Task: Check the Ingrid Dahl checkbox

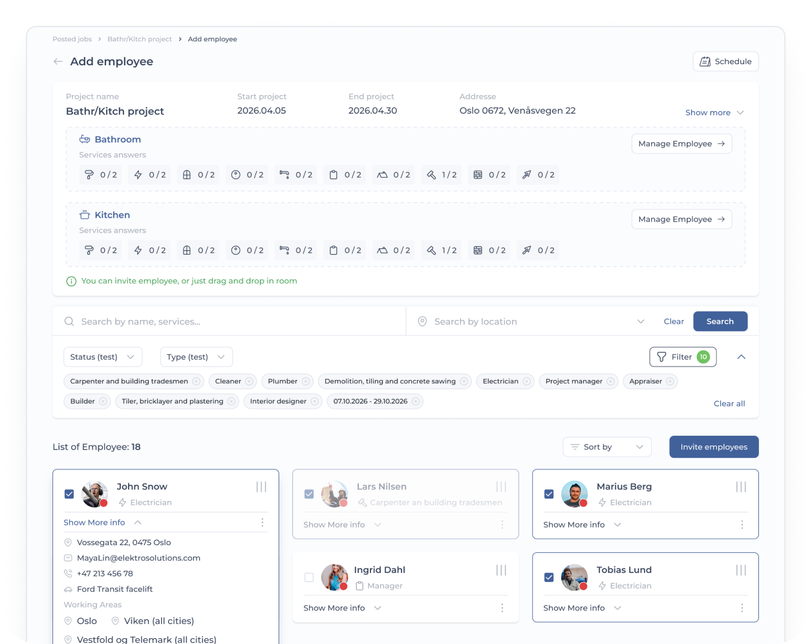Action: tap(309, 577)
